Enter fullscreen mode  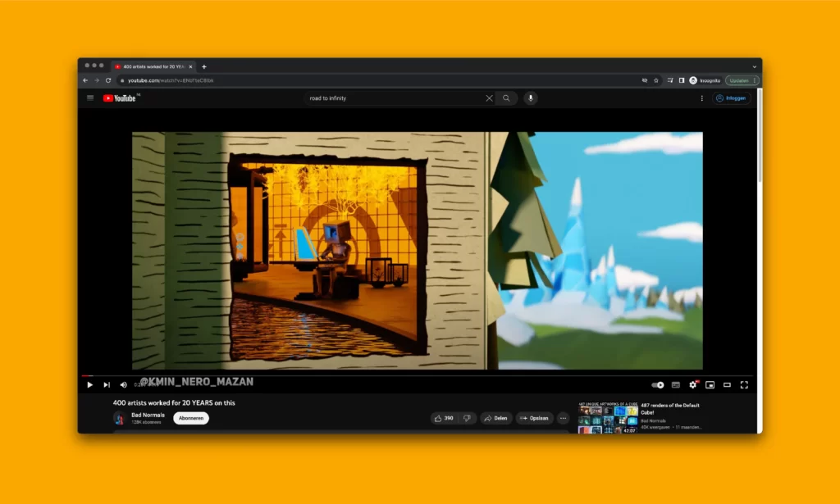coord(744,384)
